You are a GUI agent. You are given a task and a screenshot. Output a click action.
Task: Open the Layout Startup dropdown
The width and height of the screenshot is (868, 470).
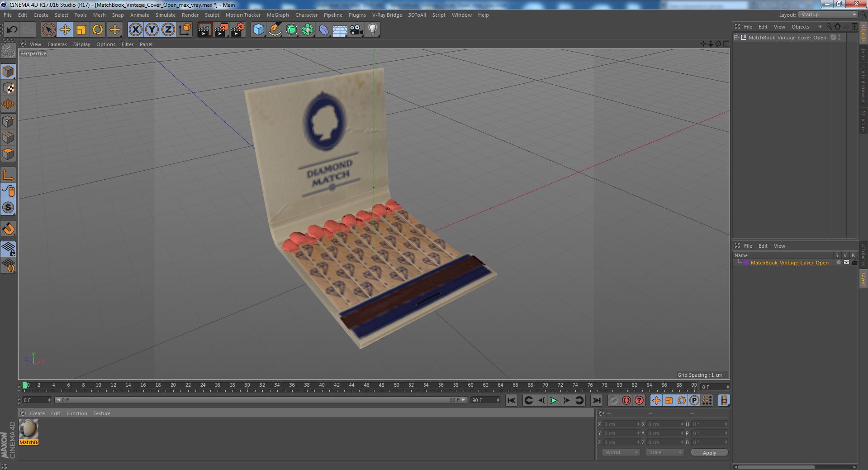[828, 14]
